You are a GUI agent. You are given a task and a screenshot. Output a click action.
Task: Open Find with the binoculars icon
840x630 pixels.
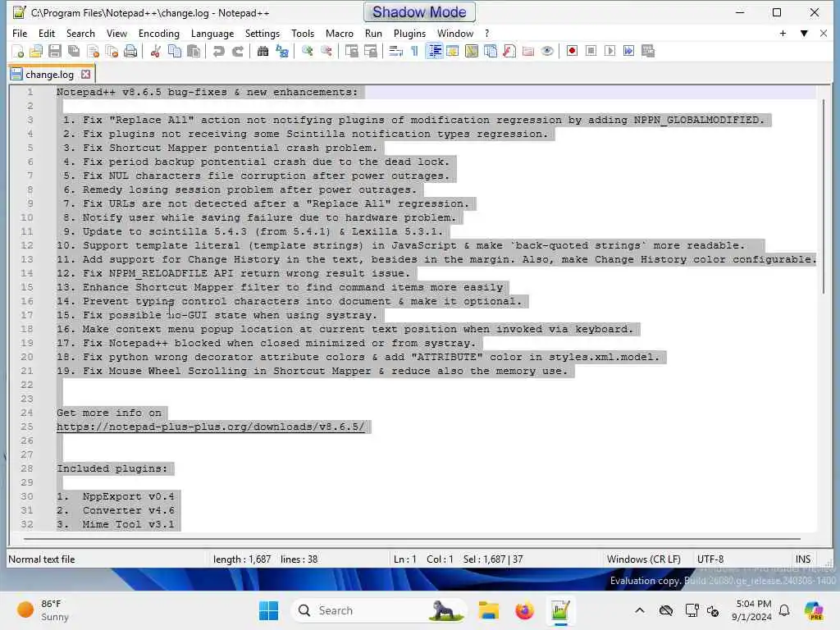262,52
